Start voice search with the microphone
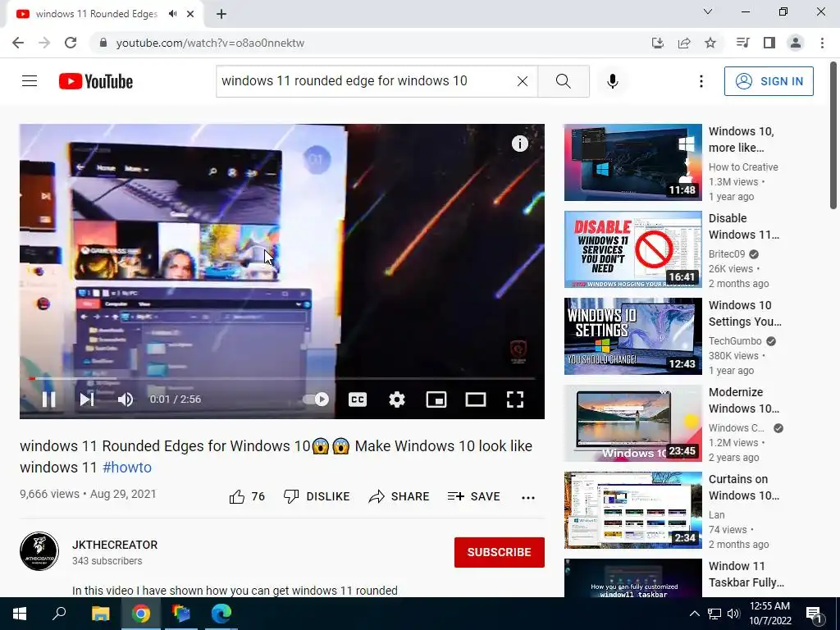 (x=613, y=81)
